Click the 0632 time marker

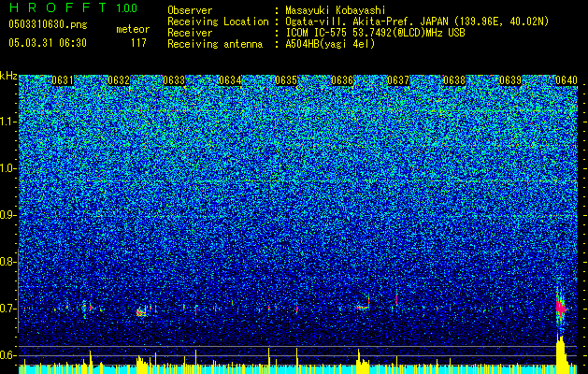click(x=119, y=80)
